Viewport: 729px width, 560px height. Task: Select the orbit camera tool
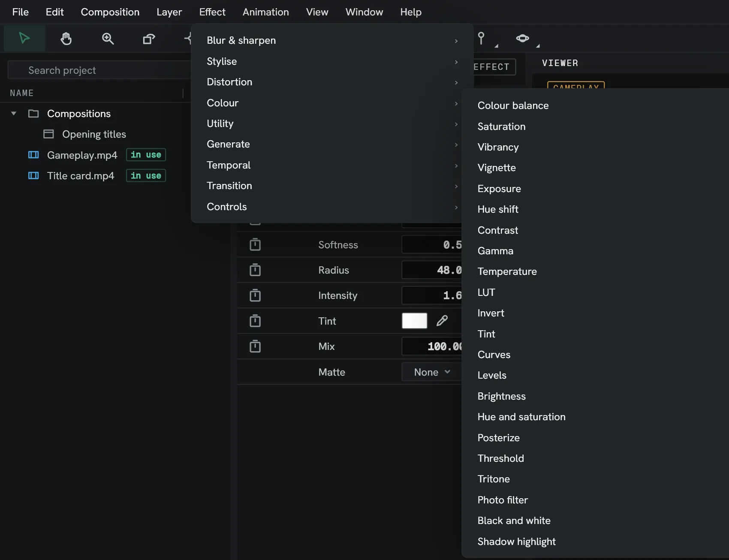(522, 39)
